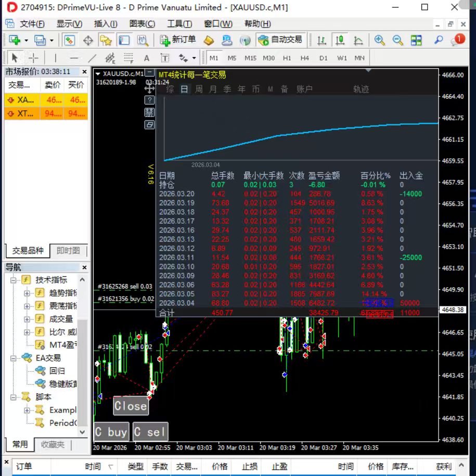Switch chart to line chart style
The width and height of the screenshot is (476, 476).
[358, 40]
